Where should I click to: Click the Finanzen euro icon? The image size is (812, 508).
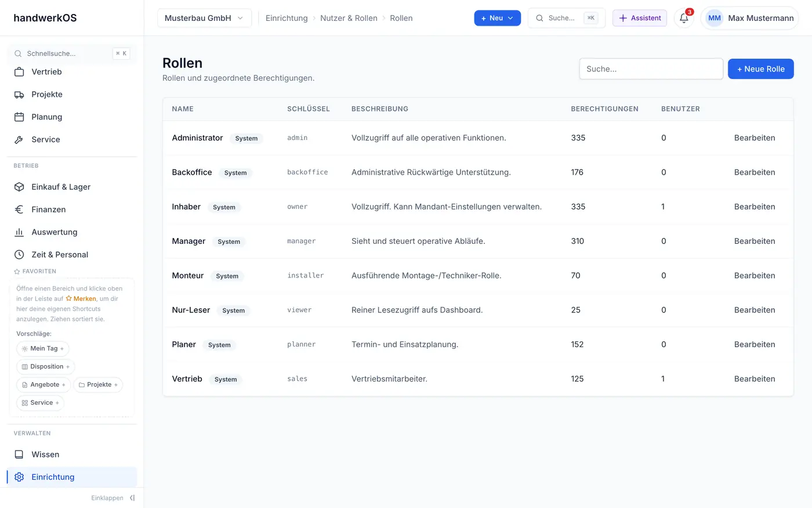[19, 210]
